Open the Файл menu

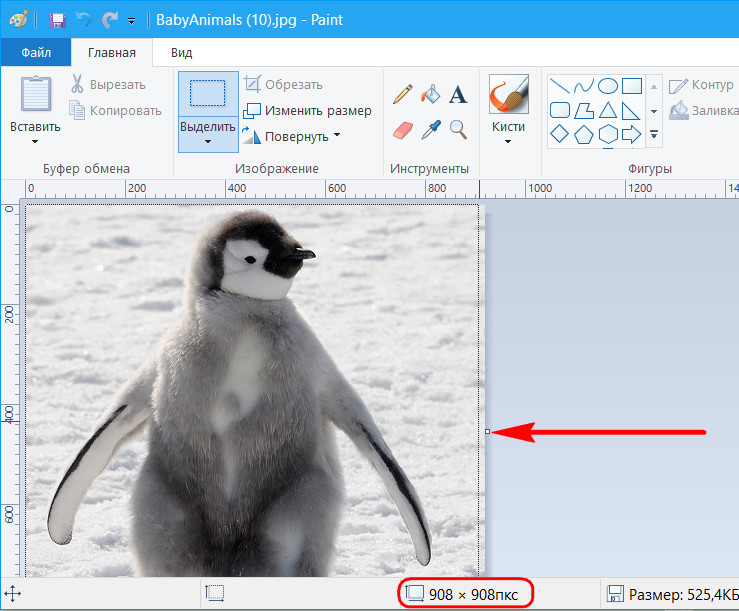coord(36,52)
